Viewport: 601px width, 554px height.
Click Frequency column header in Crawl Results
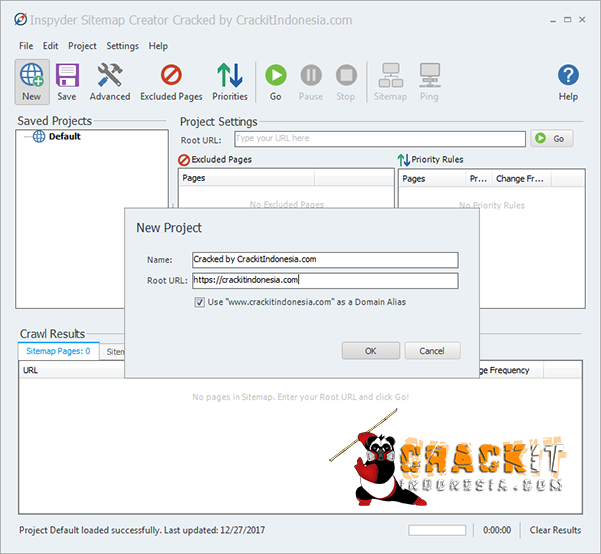[x=509, y=370]
